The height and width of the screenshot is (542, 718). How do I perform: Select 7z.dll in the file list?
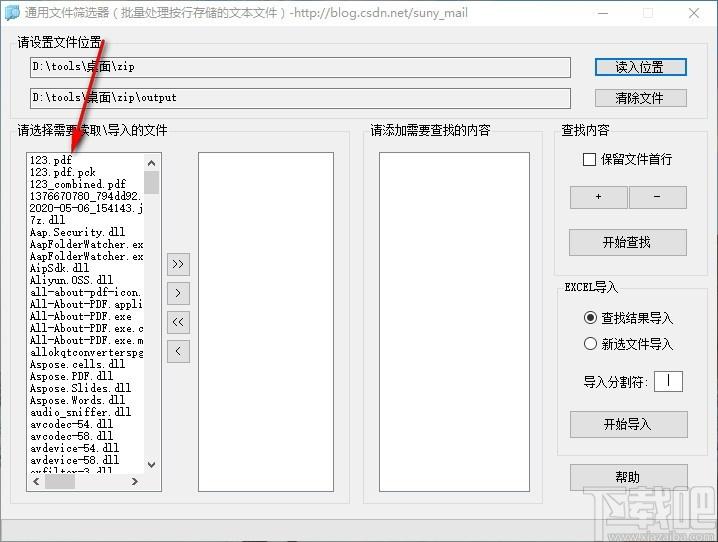tap(48, 220)
